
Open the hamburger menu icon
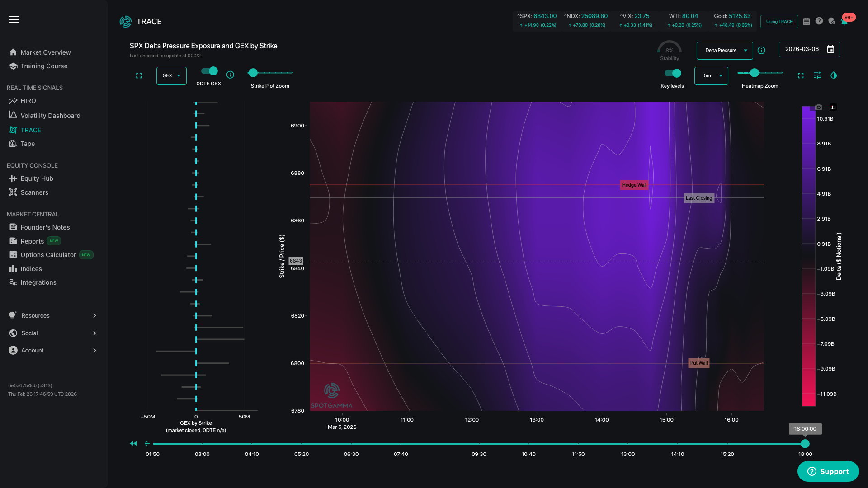(x=14, y=19)
